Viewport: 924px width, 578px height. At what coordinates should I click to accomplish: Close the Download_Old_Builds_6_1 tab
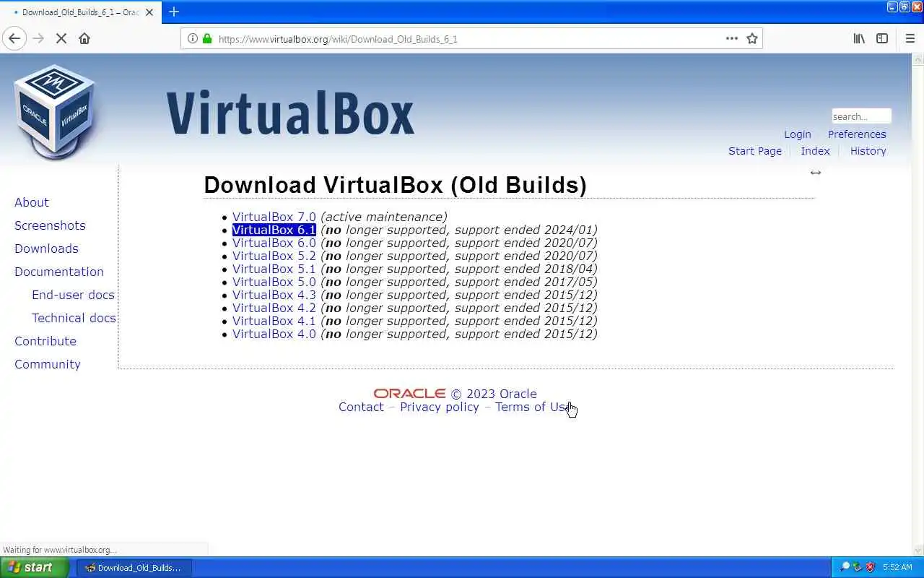pos(149,12)
